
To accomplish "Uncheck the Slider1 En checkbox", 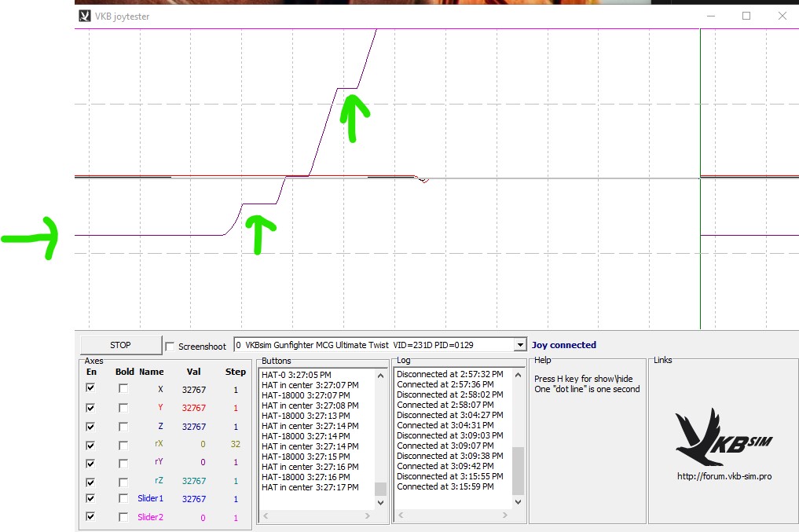I will click(x=90, y=498).
